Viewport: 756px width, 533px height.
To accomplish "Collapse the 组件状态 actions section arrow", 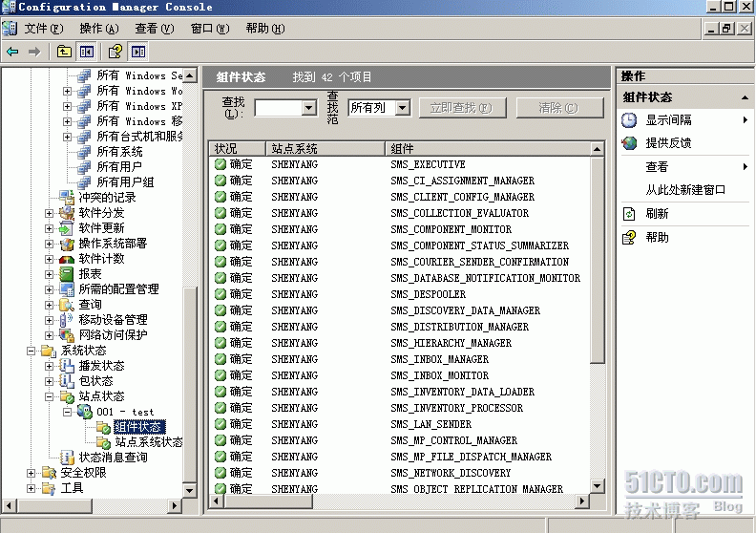I will [x=745, y=97].
